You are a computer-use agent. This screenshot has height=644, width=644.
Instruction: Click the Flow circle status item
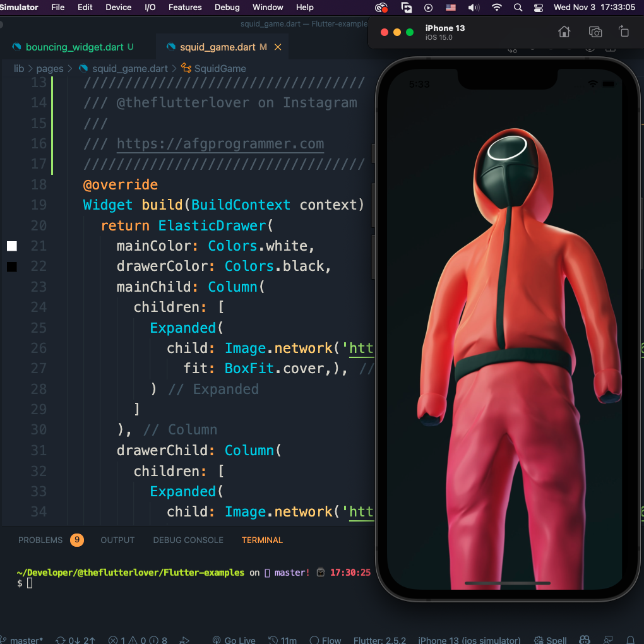click(325, 640)
